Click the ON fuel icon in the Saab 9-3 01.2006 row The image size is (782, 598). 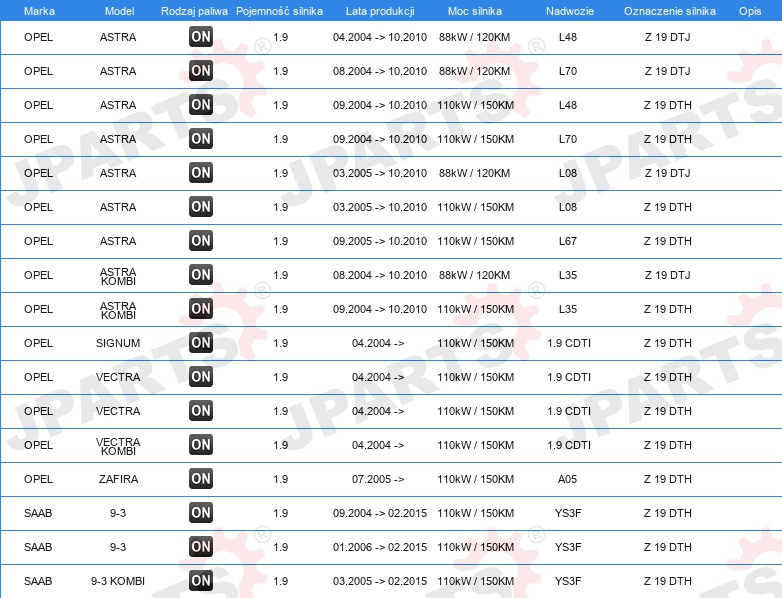(201, 546)
